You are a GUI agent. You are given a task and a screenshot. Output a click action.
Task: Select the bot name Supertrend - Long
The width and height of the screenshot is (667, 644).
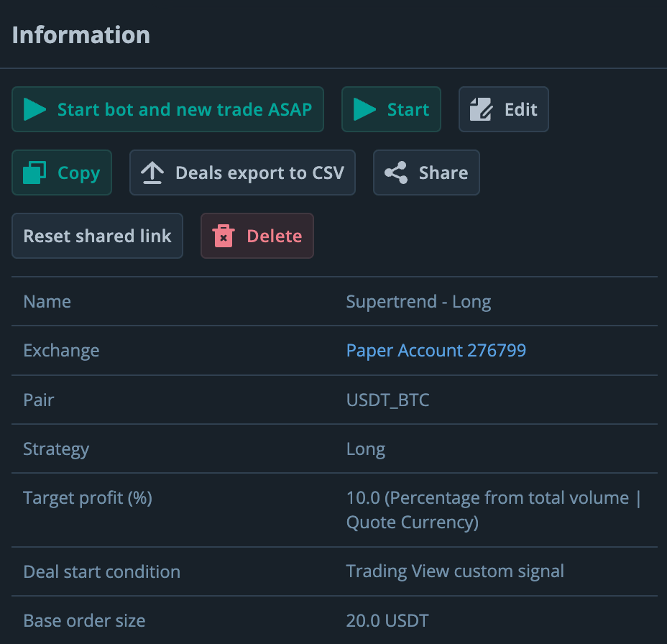coord(418,302)
